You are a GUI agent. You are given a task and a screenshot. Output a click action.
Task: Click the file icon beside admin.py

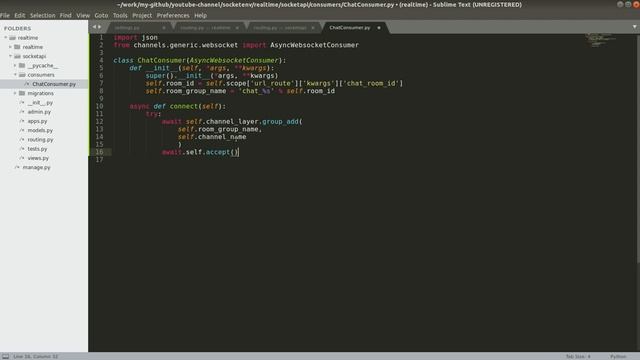(22, 111)
